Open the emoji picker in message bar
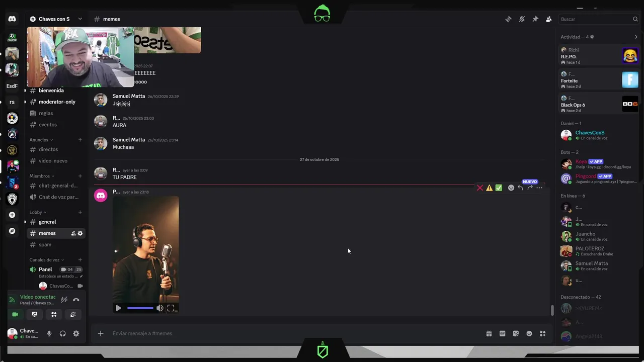This screenshot has height=362, width=644. (529, 333)
